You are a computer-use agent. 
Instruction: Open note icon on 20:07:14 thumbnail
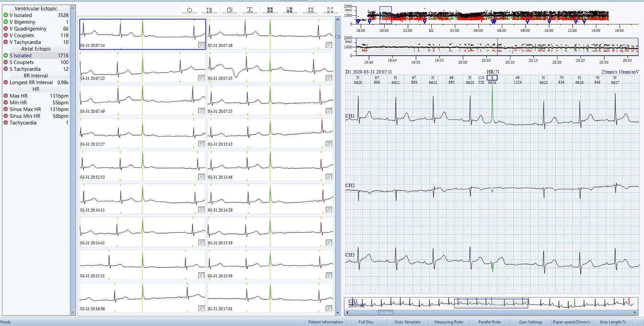201,45
